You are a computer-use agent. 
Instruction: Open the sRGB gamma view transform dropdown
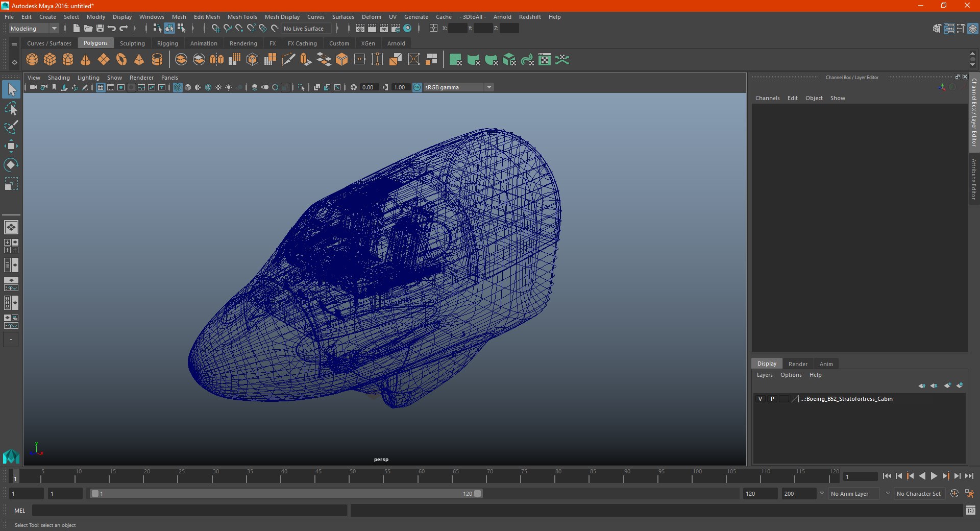pos(459,87)
